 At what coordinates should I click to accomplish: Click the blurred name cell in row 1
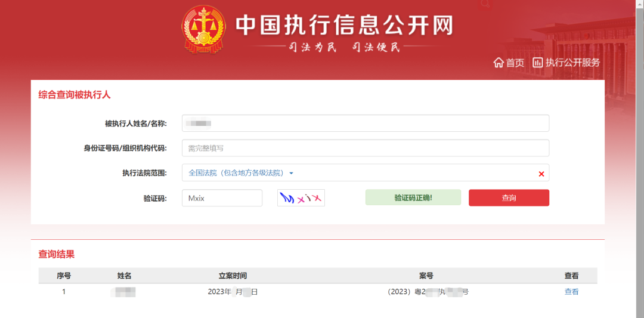(123, 292)
